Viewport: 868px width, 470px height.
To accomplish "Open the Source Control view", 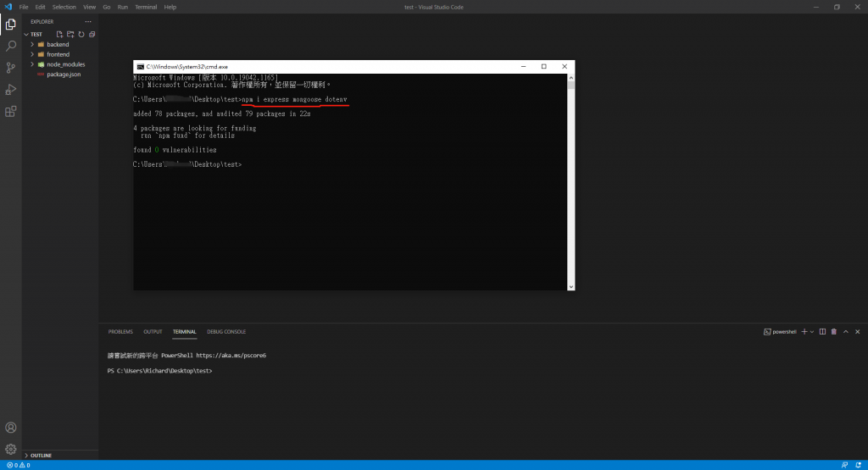I will click(10, 68).
